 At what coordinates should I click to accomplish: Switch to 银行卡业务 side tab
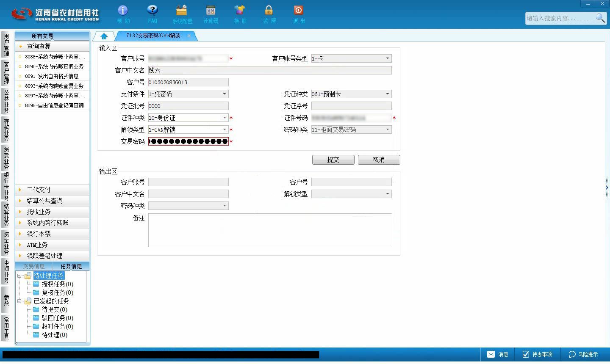tap(6, 186)
